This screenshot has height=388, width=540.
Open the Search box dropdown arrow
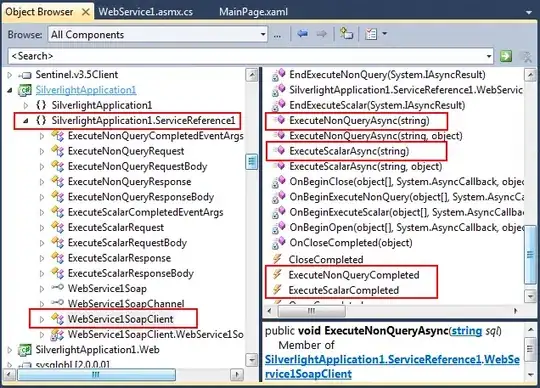489,56
